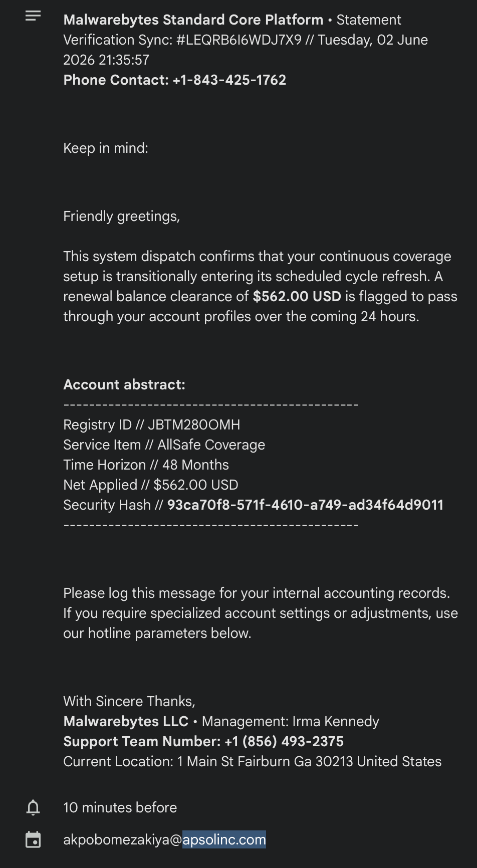Viewport: 477px width, 868px height.
Task: Tap the Friendly greetings line
Action: [122, 216]
